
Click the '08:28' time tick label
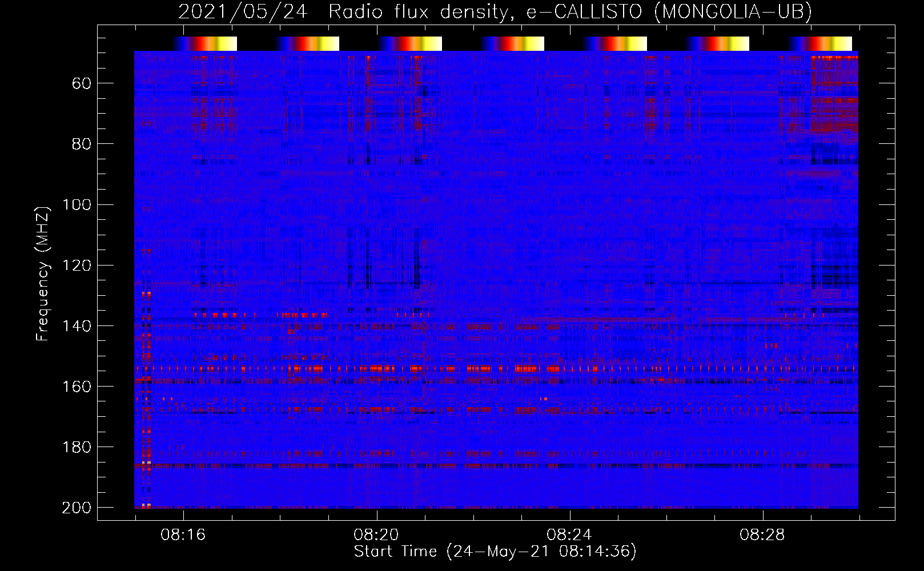pos(762,535)
